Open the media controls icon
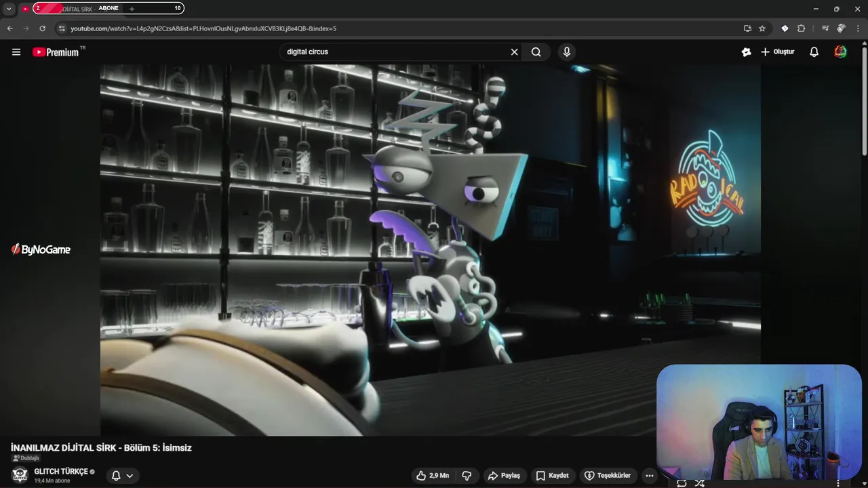The image size is (868, 488). [x=825, y=28]
